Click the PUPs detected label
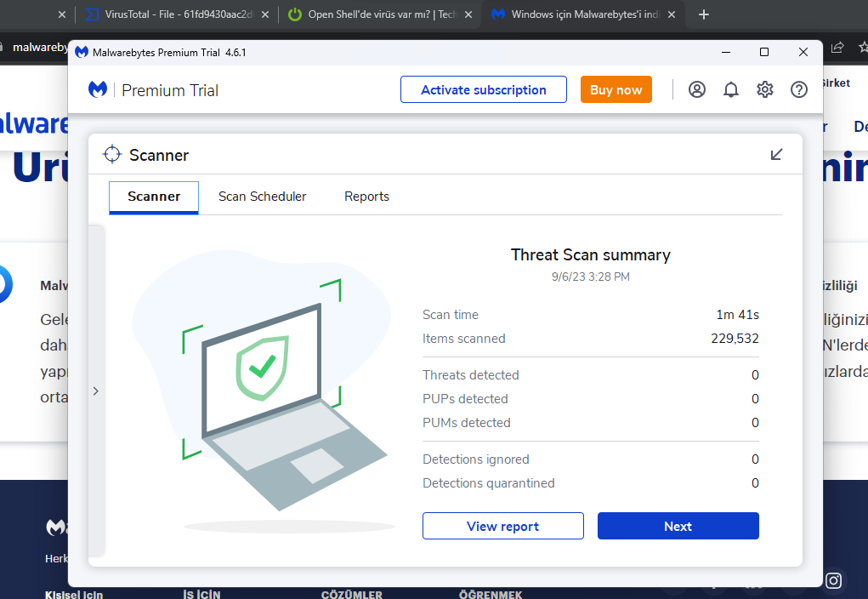This screenshot has width=868, height=599. (465, 399)
